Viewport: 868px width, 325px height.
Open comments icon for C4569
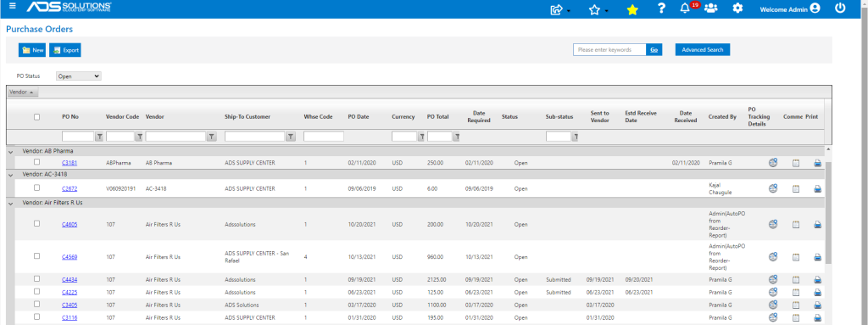(795, 257)
